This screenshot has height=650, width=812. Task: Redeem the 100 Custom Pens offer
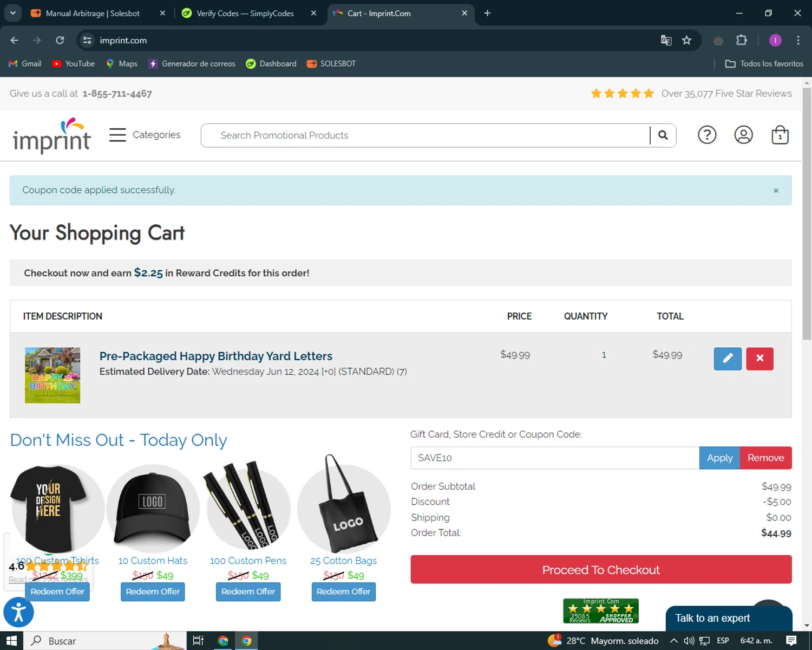[248, 591]
